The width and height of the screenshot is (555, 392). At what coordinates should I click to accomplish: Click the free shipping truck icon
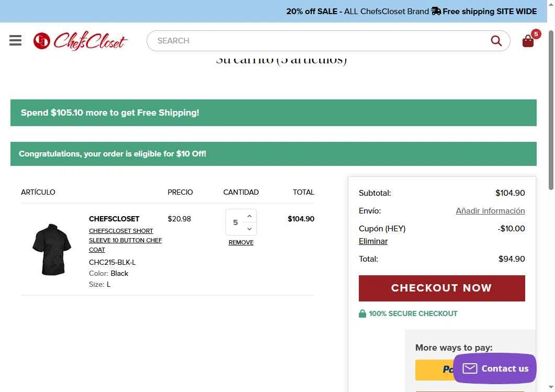pyautogui.click(x=436, y=12)
